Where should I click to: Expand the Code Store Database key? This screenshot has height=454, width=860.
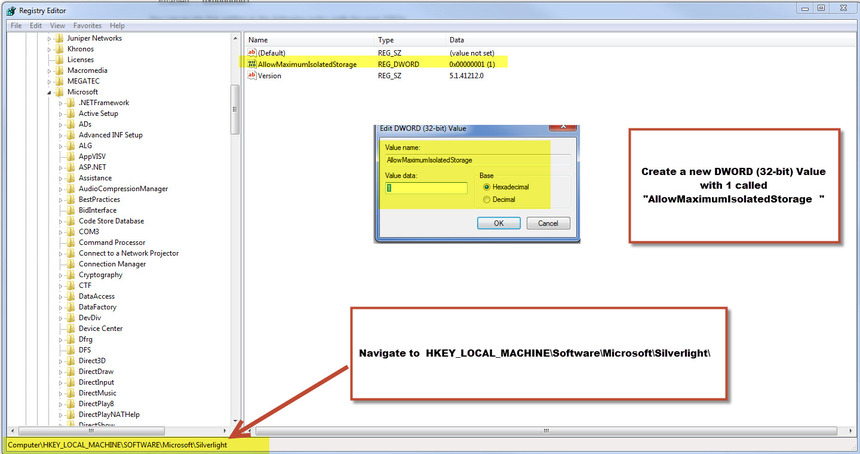(x=61, y=222)
